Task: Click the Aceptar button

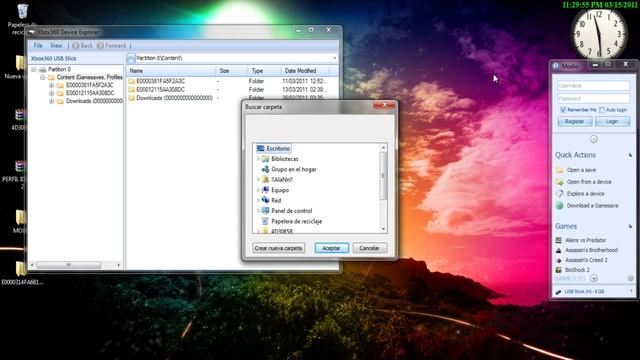Action: pos(331,248)
